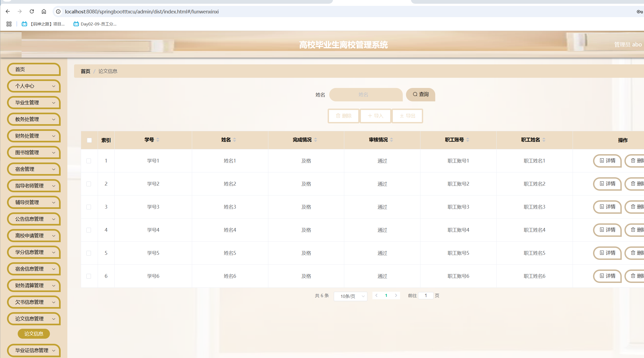The height and width of the screenshot is (358, 644).
Task: Sort 完成情况 column using sort arrows
Action: tap(316, 140)
